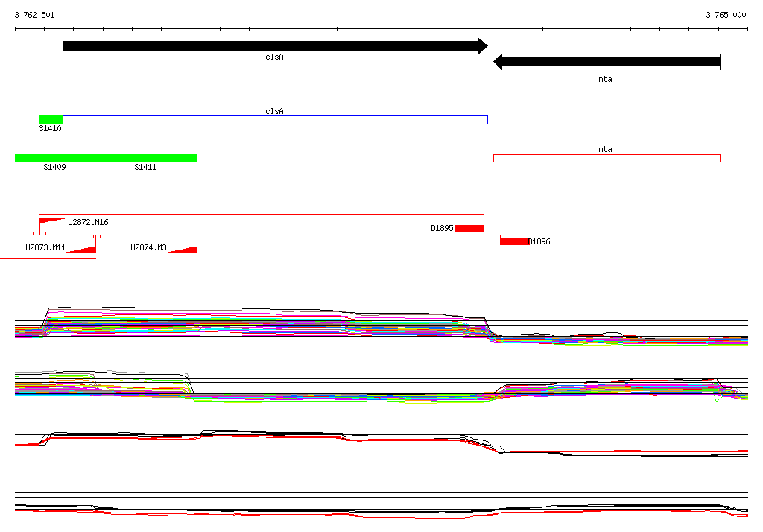Click the clsA label above blue box
Viewport: 763px width, 532px height.
274,112
